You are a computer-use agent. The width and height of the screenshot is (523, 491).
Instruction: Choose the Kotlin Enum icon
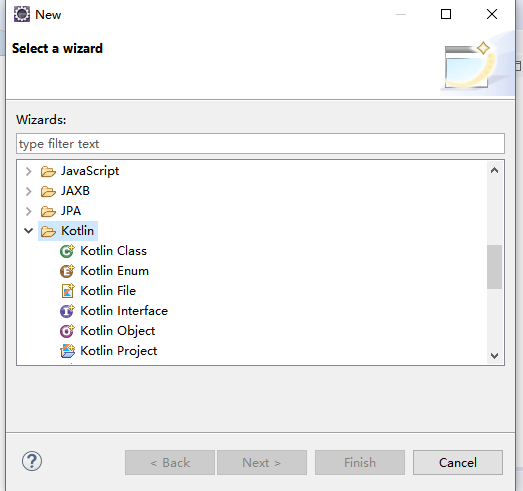pyautogui.click(x=67, y=271)
